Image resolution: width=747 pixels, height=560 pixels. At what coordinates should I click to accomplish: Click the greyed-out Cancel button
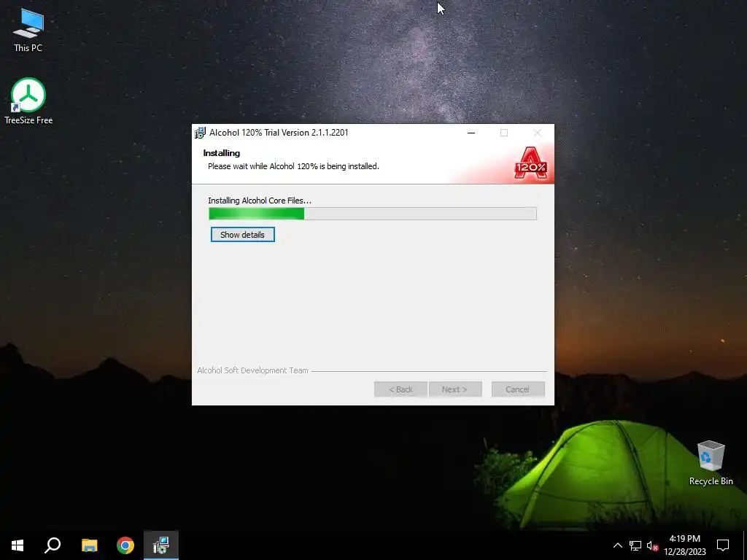click(518, 389)
